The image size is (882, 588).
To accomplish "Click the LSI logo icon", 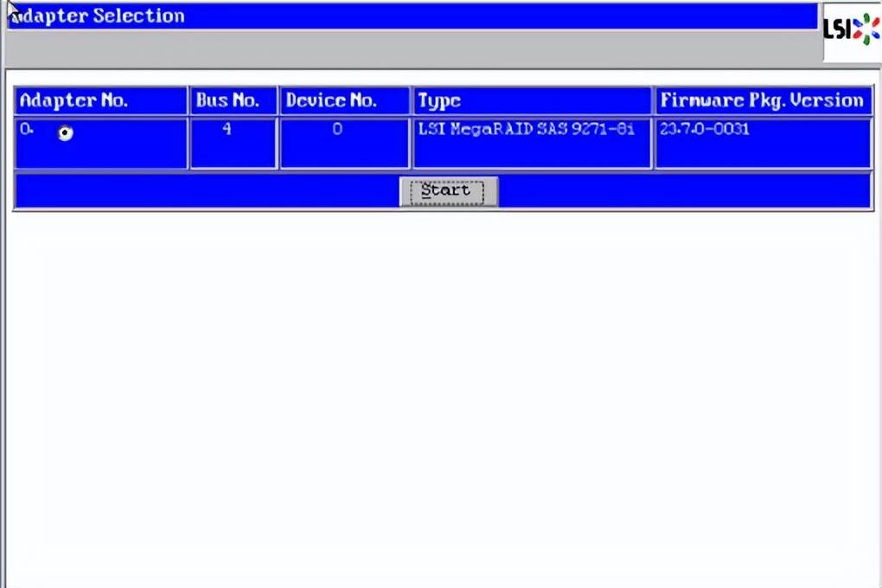I will coord(851,30).
